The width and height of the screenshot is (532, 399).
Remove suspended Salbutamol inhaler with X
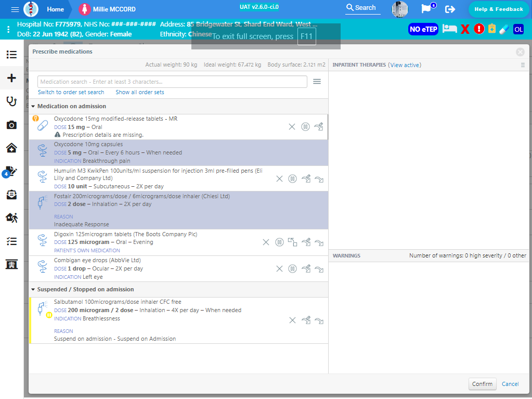coord(292,320)
